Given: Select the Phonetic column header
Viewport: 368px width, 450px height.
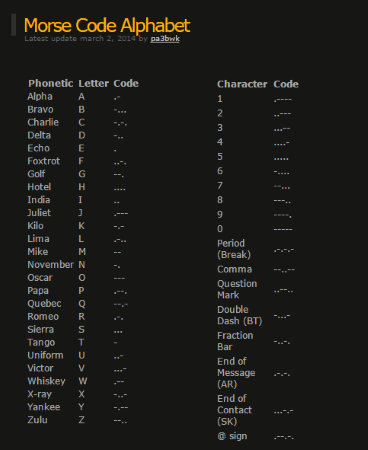Looking at the screenshot, I should [x=51, y=83].
